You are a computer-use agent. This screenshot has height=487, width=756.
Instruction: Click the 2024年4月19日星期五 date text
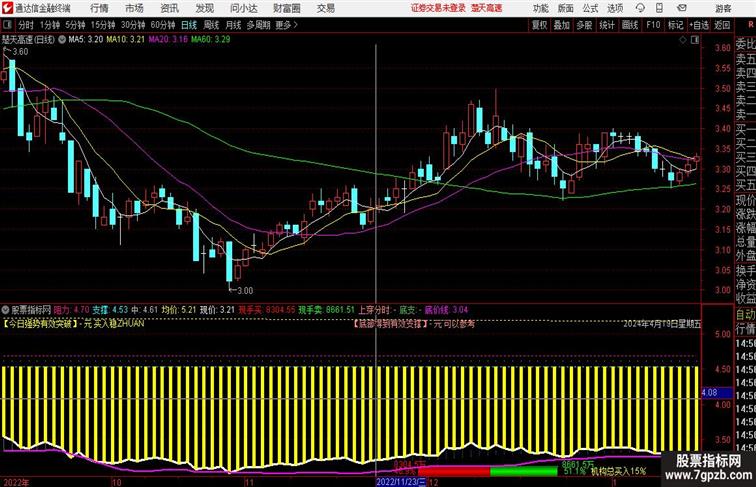point(662,324)
